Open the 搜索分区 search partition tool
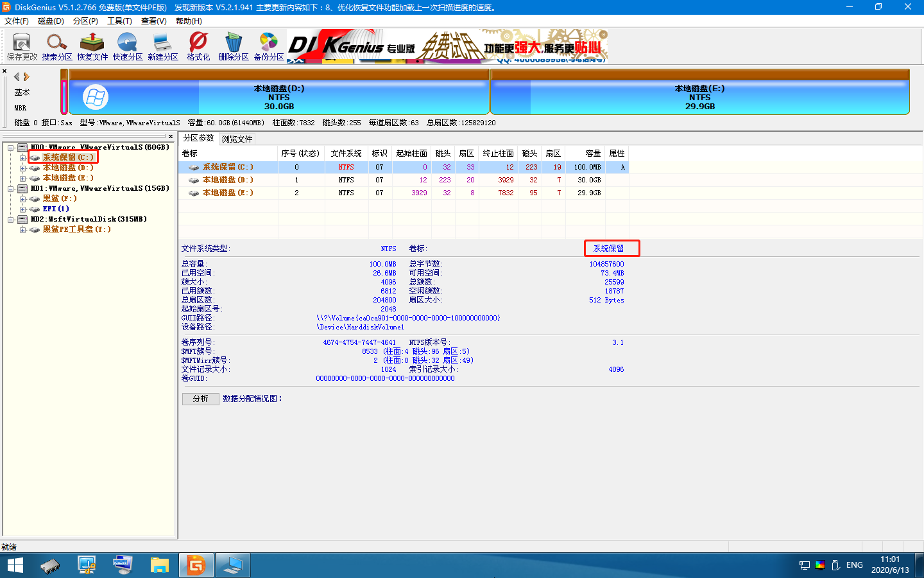 click(57, 46)
